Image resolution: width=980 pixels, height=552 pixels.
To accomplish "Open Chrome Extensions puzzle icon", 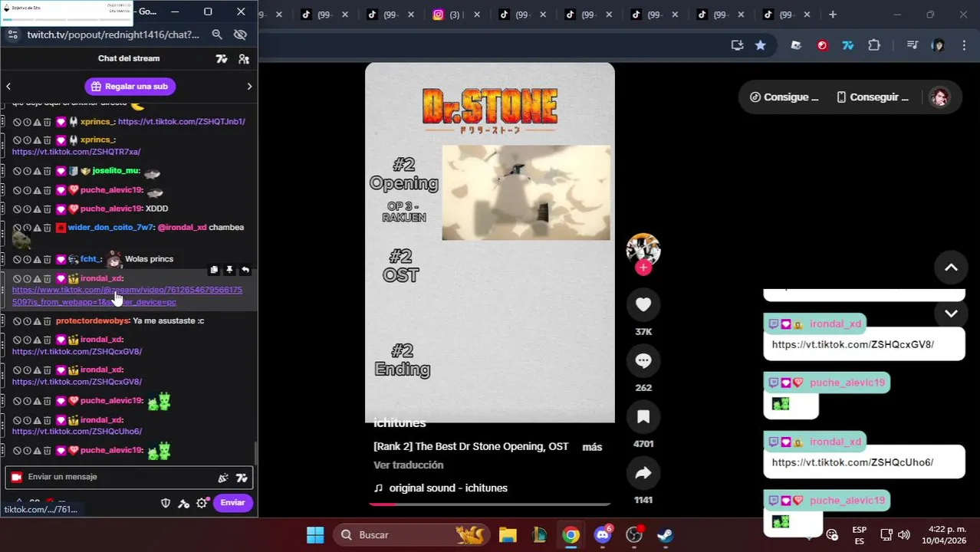I will point(874,45).
